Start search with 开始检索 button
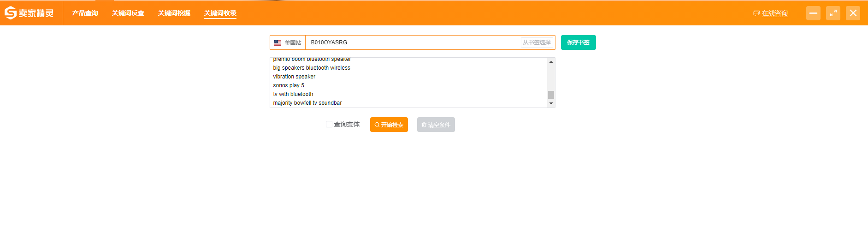Viewport: 868px width, 240px height. 389,125
